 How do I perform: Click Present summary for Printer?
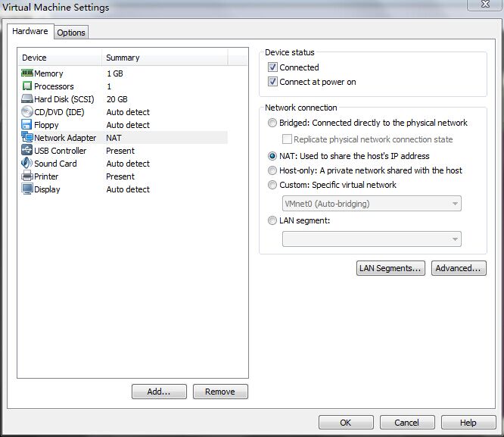pos(120,176)
